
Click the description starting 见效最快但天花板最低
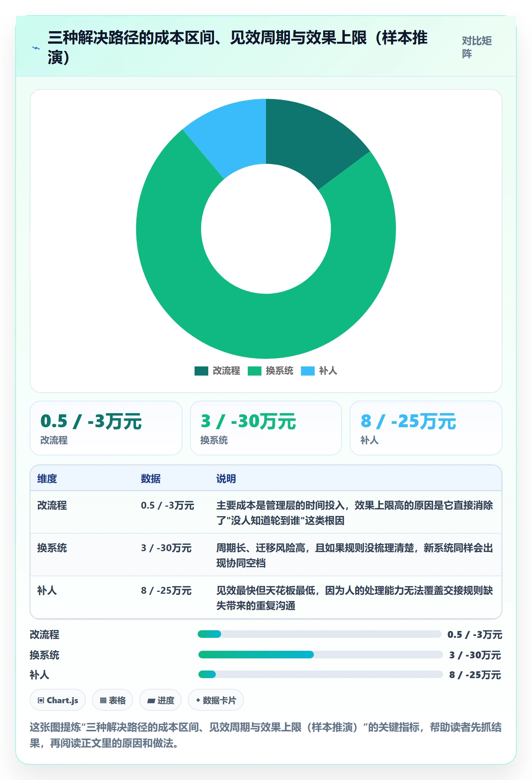click(355, 598)
